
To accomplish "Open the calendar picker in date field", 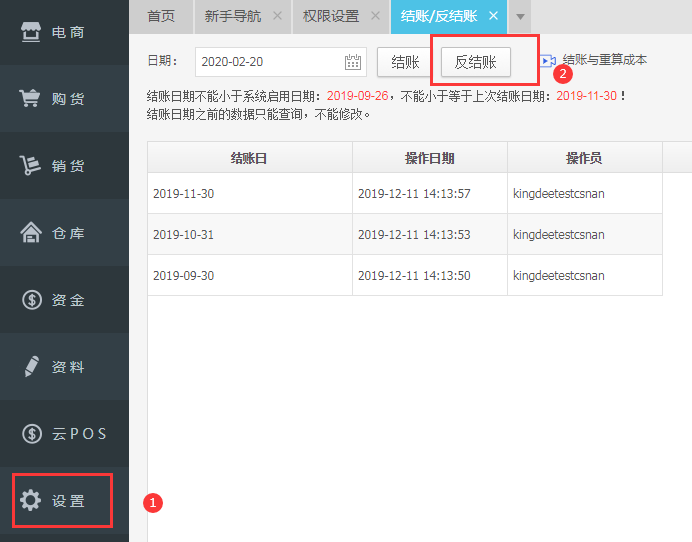I will pyautogui.click(x=353, y=62).
